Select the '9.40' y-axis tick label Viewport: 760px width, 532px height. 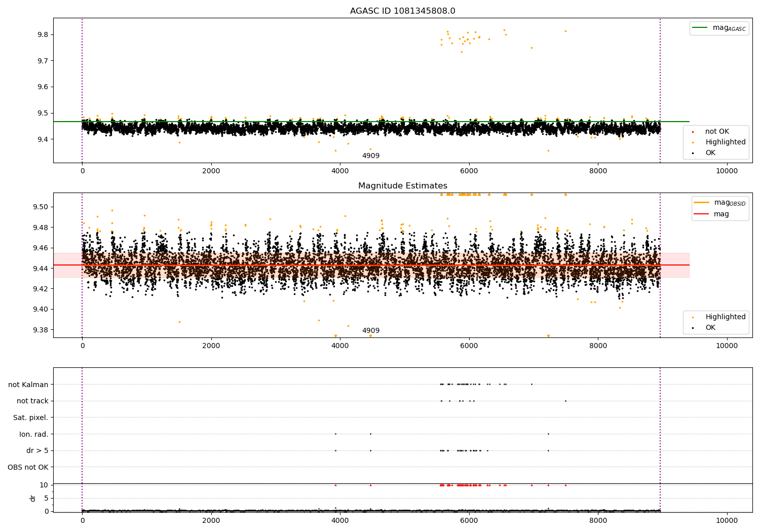point(41,310)
